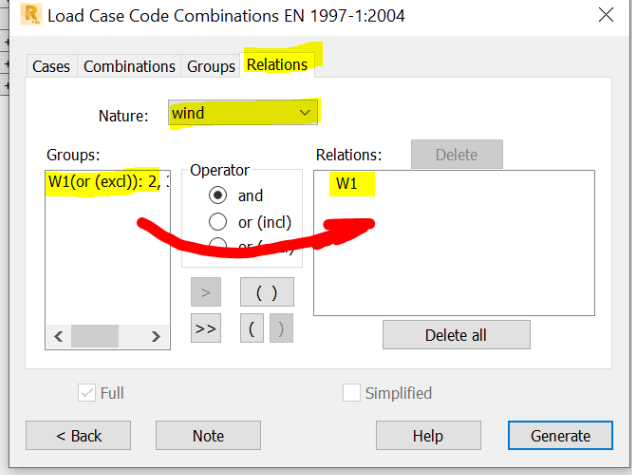Click the Groups list horizontal scrollbar thumb
The height and width of the screenshot is (475, 632).
[x=95, y=336]
